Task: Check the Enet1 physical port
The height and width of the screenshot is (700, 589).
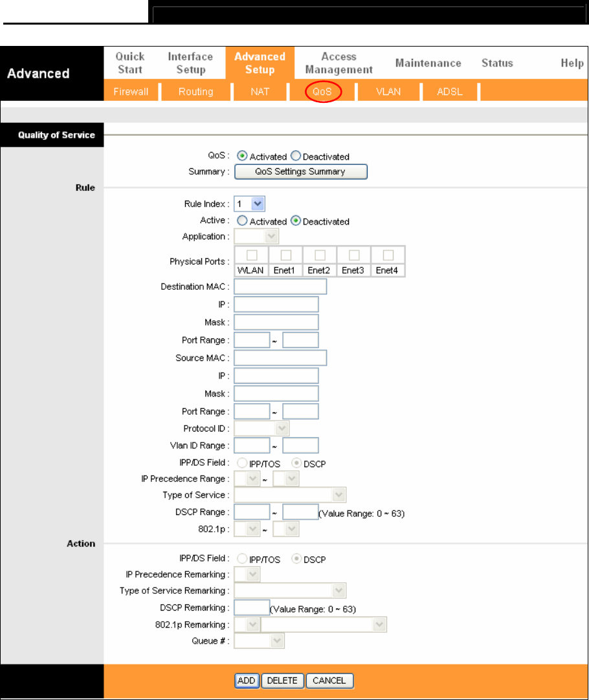Action: pos(285,255)
